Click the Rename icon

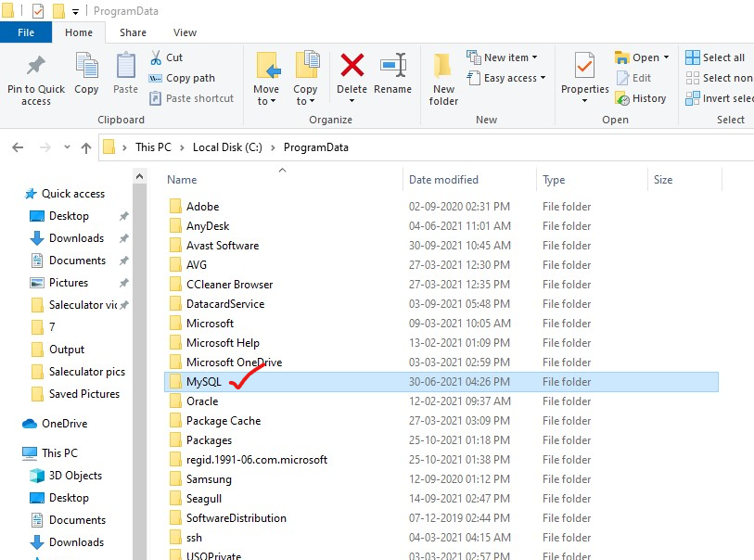click(393, 66)
